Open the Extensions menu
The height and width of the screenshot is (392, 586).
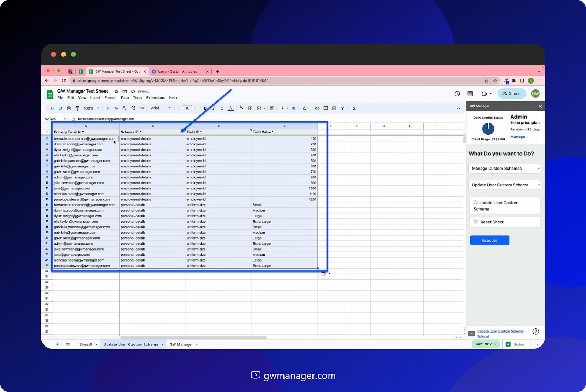point(156,98)
